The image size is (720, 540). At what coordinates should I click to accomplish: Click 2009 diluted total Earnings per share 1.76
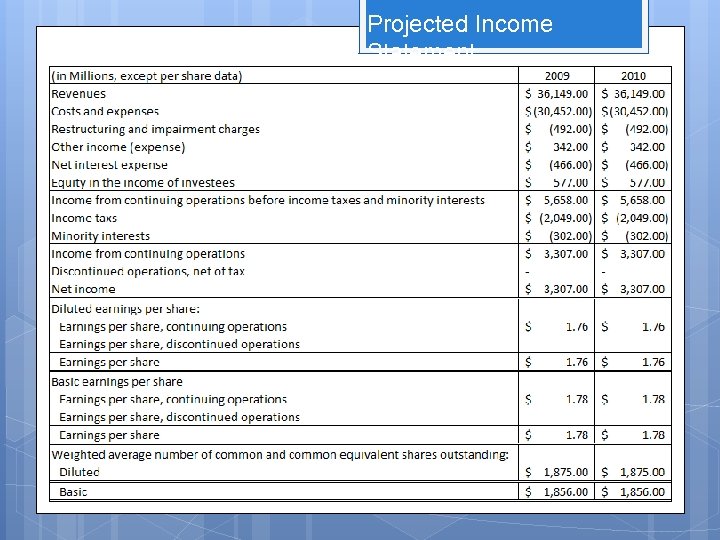pyautogui.click(x=577, y=362)
